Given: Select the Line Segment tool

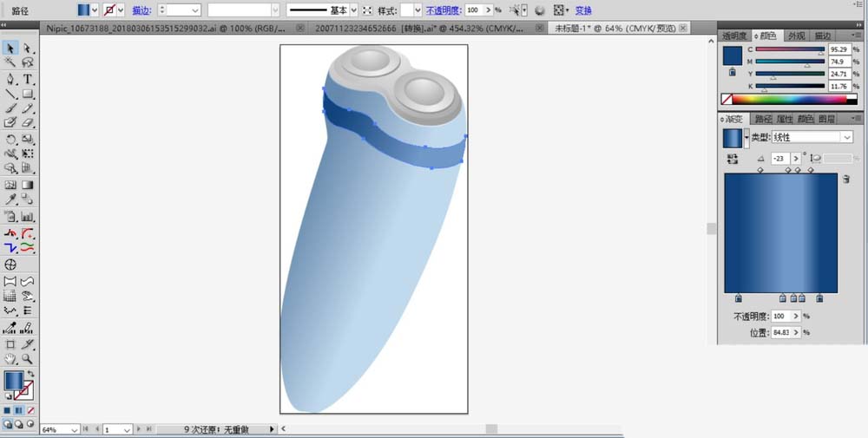Looking at the screenshot, I should click(x=10, y=94).
